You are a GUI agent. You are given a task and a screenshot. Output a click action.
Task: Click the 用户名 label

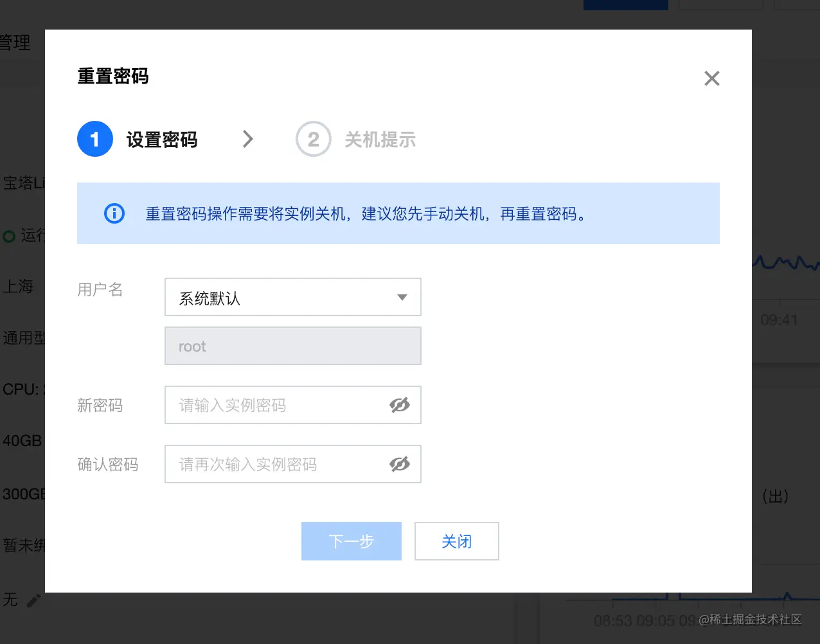pos(100,290)
